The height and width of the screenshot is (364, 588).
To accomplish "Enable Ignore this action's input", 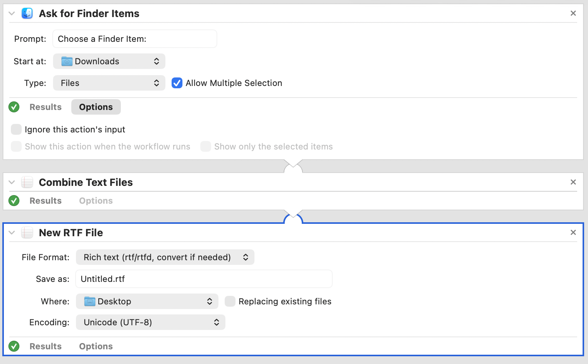I will pyautogui.click(x=16, y=129).
